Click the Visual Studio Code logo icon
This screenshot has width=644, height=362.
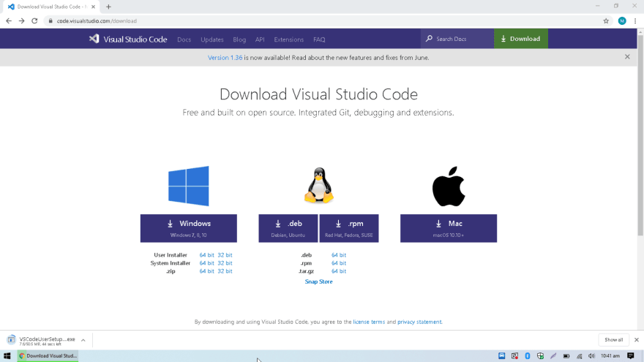94,39
